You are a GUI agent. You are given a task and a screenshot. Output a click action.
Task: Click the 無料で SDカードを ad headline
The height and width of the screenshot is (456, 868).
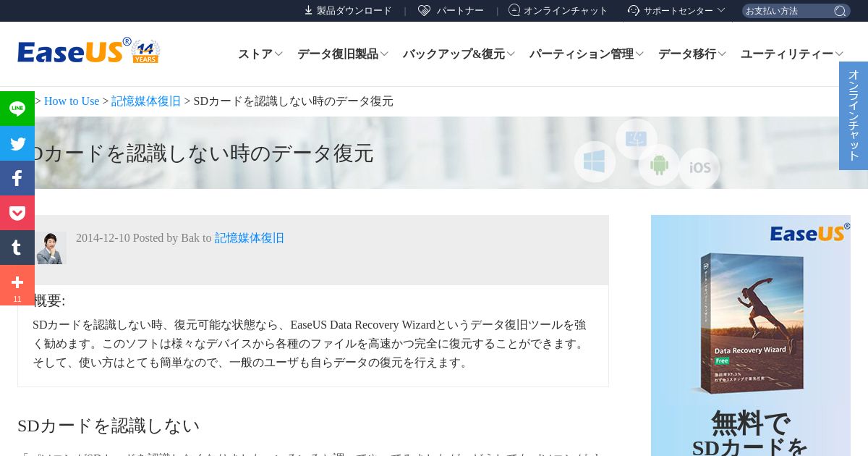pos(750,434)
